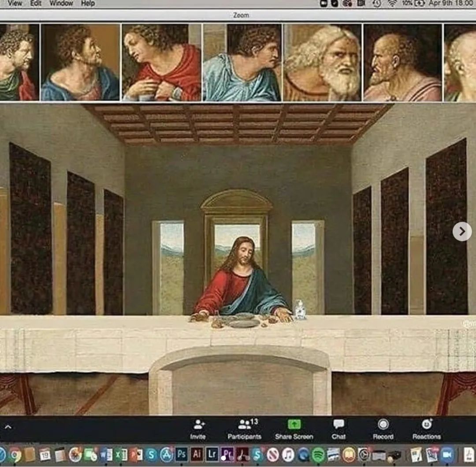476x467 pixels.
Task: Switch to the Zoom app dock icon
Action: click(x=447, y=455)
